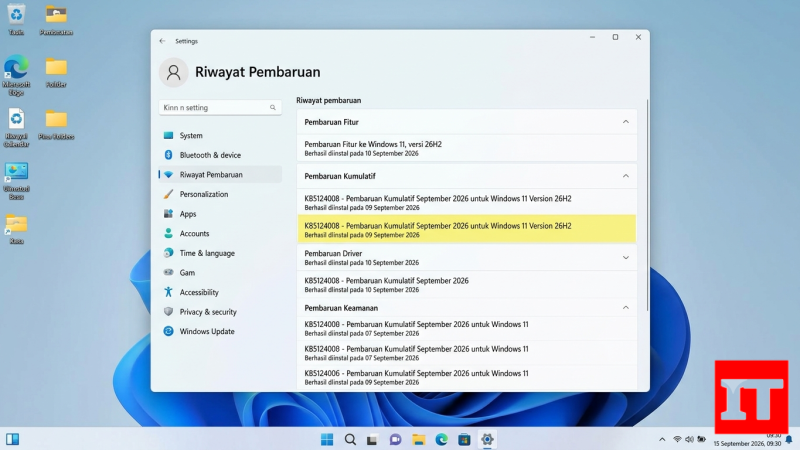Click the Bluetooth icon in sidebar
The image size is (800, 450).
pyautogui.click(x=168, y=155)
